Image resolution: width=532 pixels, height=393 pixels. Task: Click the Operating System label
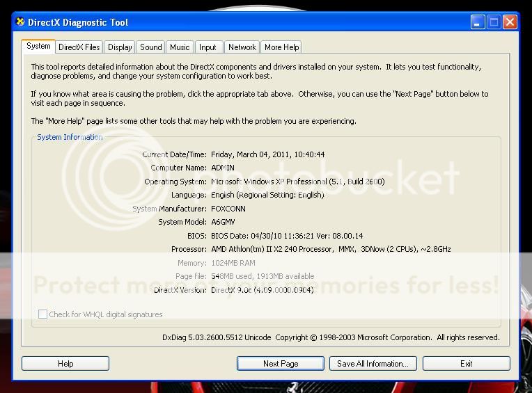click(x=175, y=182)
